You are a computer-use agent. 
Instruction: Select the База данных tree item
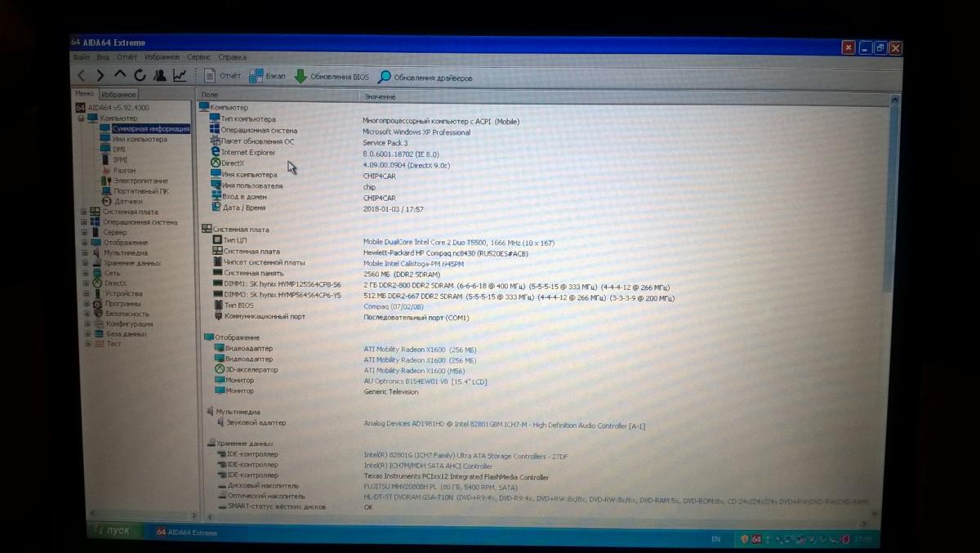coord(127,334)
